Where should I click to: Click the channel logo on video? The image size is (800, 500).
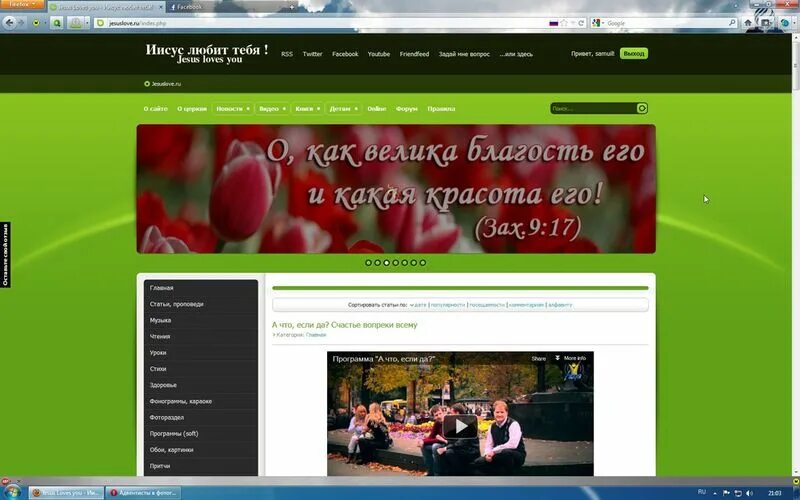pos(574,372)
